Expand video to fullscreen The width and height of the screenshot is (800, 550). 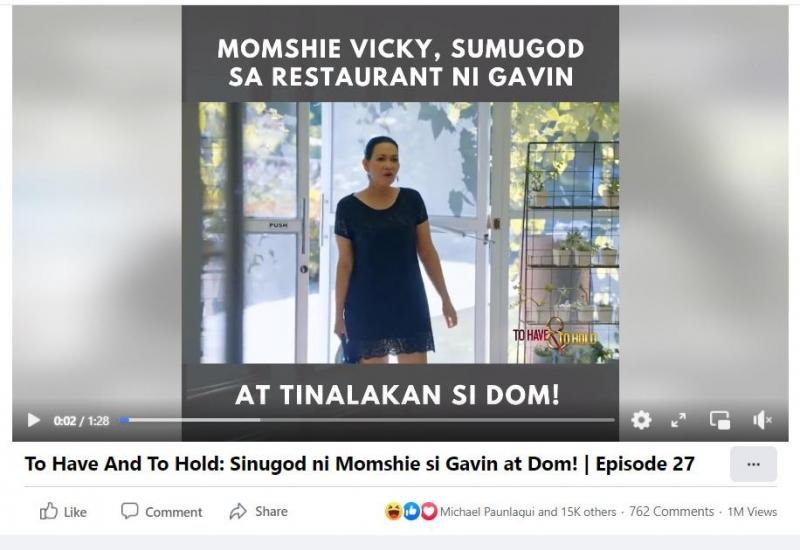pyautogui.click(x=678, y=420)
